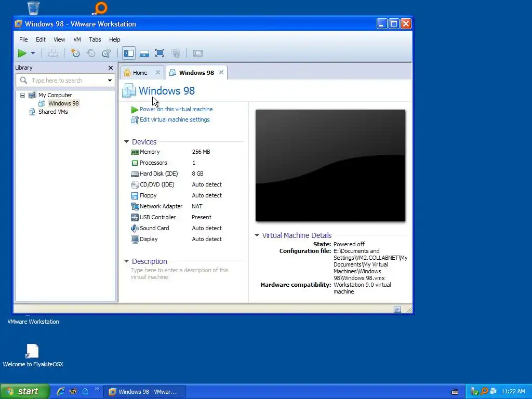Open Welcome to FlyakiteOSX desktop shortcut
Viewport: 532px width, 399px height.
click(x=33, y=355)
